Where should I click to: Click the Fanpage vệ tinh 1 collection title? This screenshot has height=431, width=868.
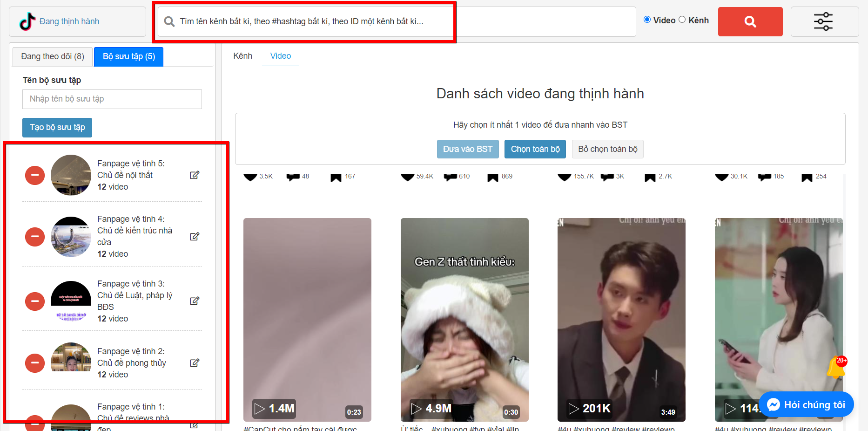tap(133, 418)
